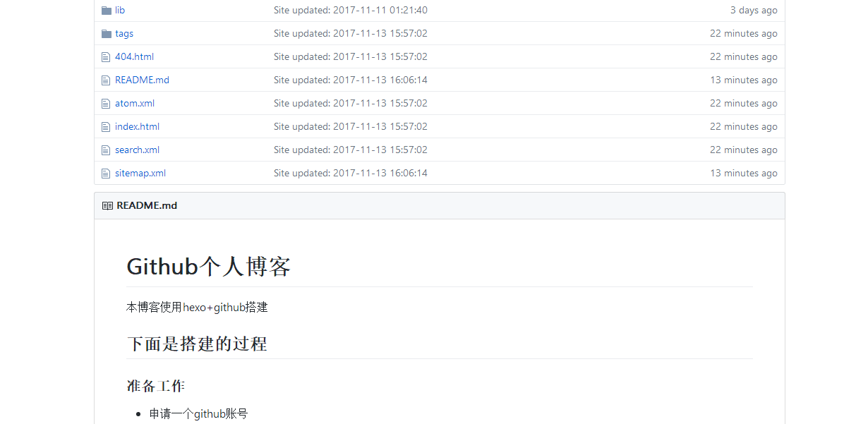This screenshot has height=424, width=868.
Task: Open the index.html file
Action: pyautogui.click(x=137, y=127)
